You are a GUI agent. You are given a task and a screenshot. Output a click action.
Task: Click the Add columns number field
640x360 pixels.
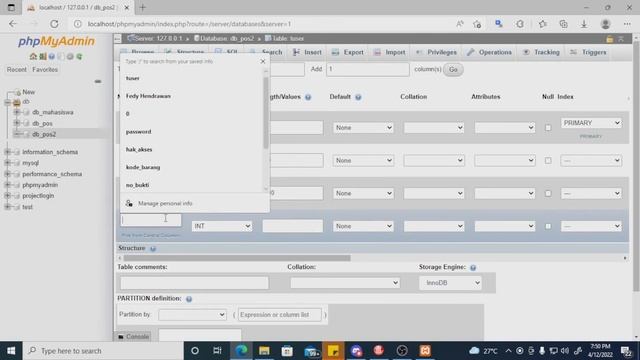coord(367,69)
